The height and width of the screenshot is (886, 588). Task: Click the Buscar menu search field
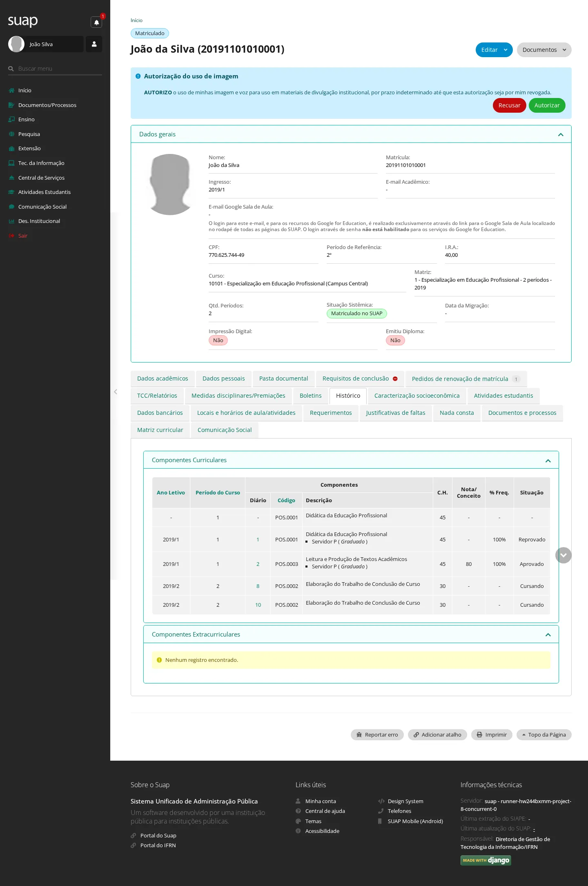(x=55, y=69)
